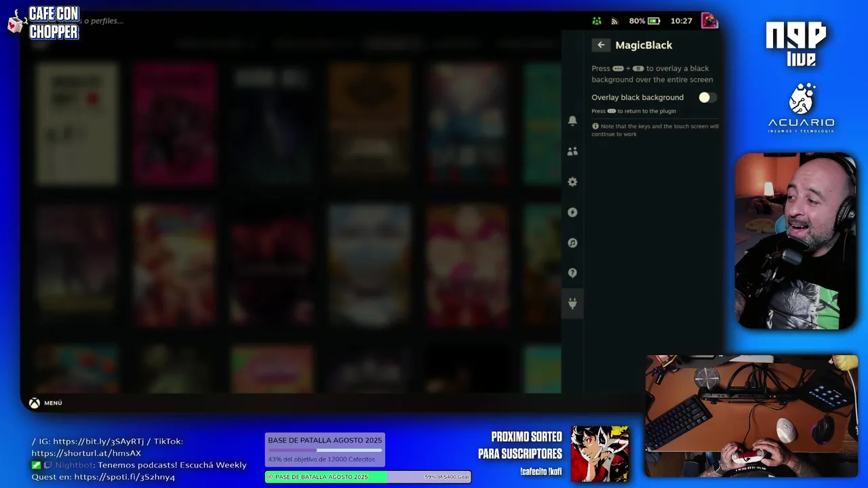This screenshot has width=868, height=488.
Task: Click the MENÚ label in footer
Action: click(53, 403)
